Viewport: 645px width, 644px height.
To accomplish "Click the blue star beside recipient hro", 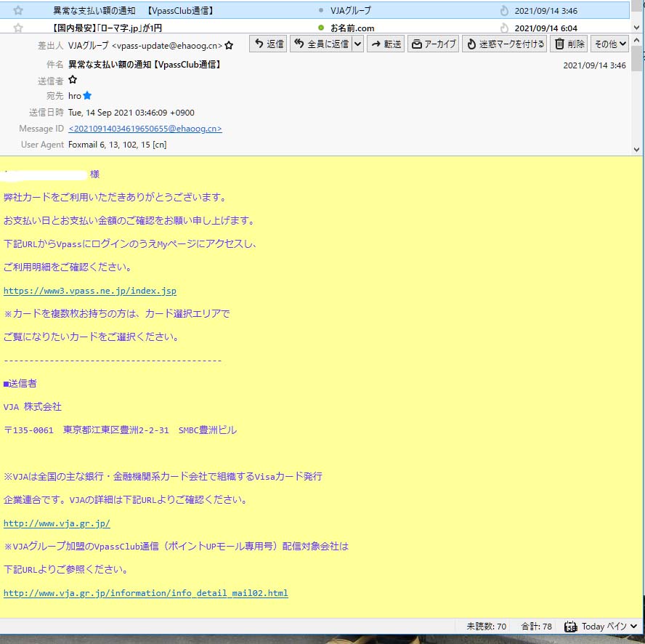I will click(87, 95).
